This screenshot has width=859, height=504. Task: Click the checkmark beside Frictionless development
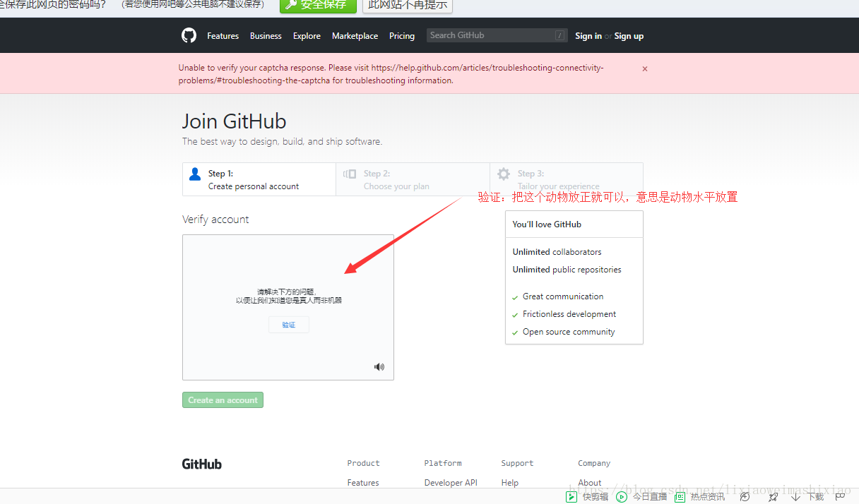point(515,315)
